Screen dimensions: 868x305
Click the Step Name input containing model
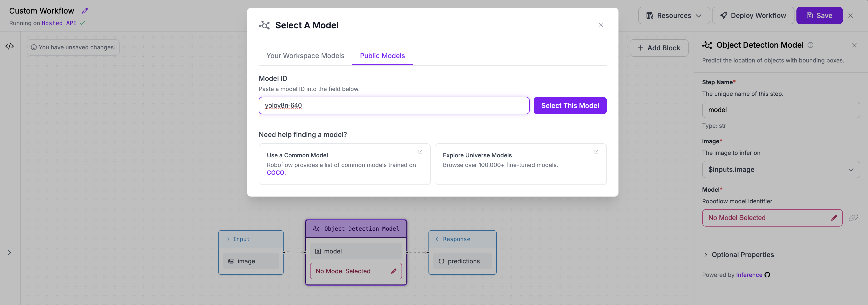click(x=781, y=110)
